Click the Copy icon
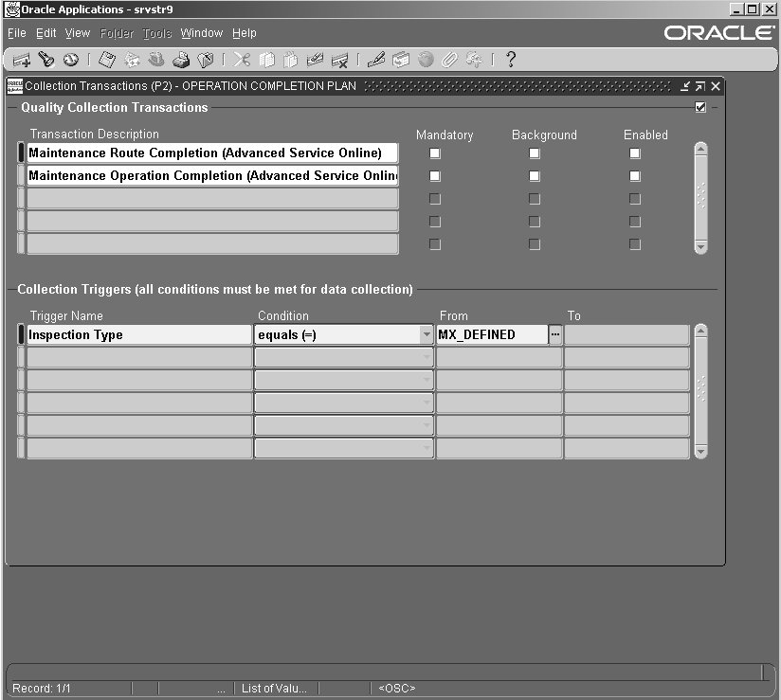Image resolution: width=781 pixels, height=700 pixels. (267, 60)
